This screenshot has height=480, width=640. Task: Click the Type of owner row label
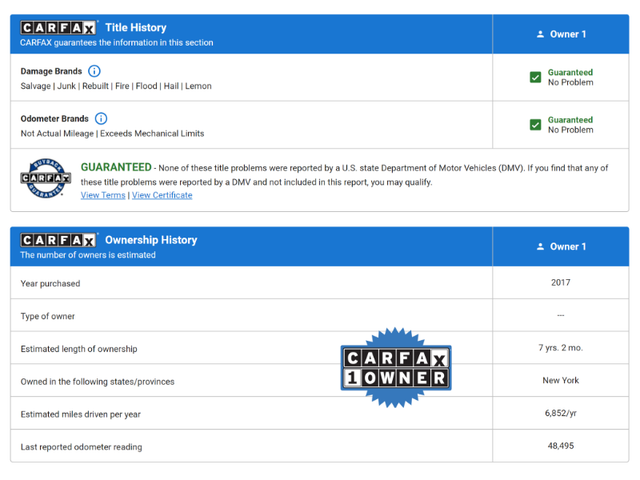(48, 316)
